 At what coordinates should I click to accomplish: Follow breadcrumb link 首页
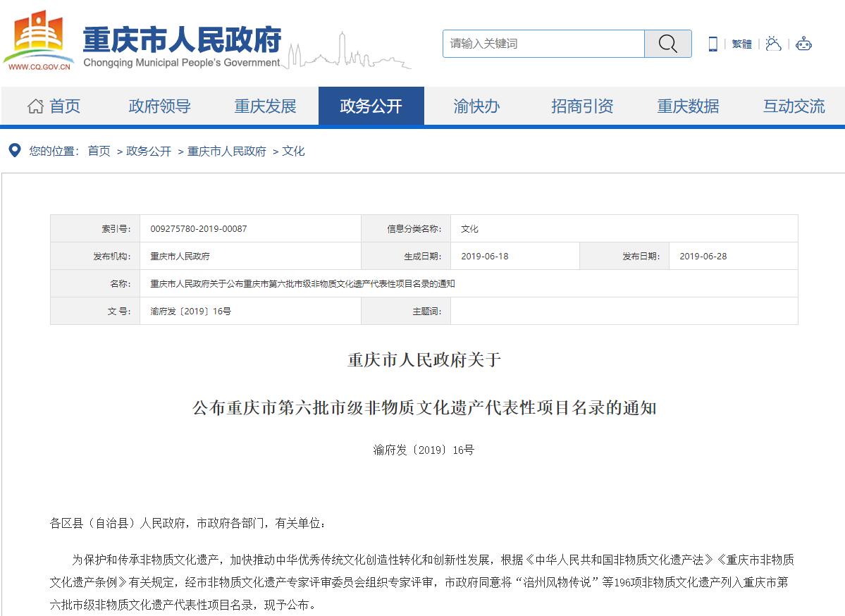99,151
